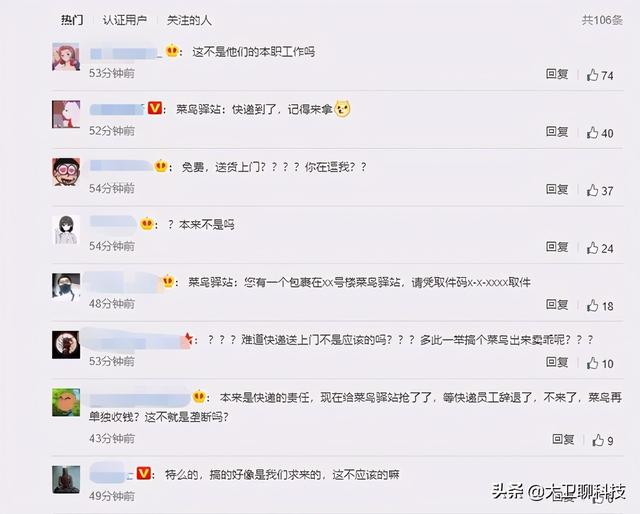The height and width of the screenshot is (514, 640).
Task: Tap thumbs-up on the 10-like comment
Action: (592, 363)
